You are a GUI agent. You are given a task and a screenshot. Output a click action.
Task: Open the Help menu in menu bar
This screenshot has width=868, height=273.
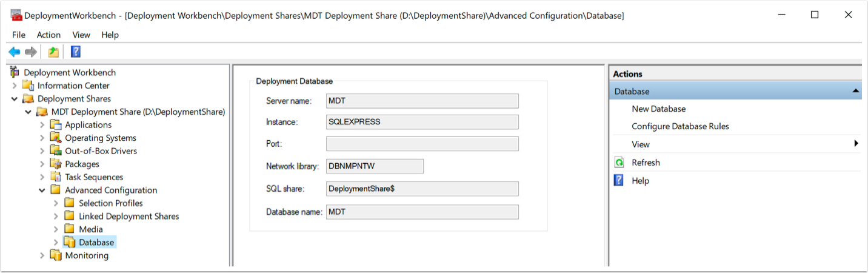tap(110, 35)
